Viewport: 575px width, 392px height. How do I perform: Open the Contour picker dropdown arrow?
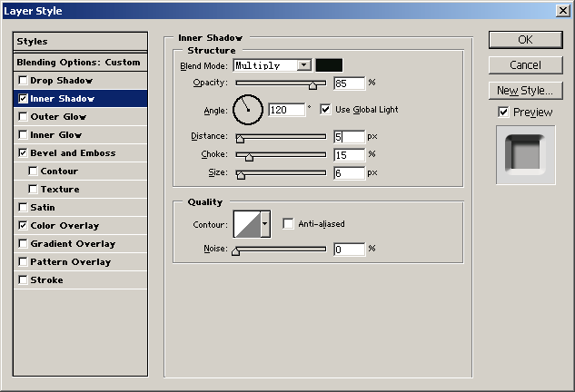(264, 224)
